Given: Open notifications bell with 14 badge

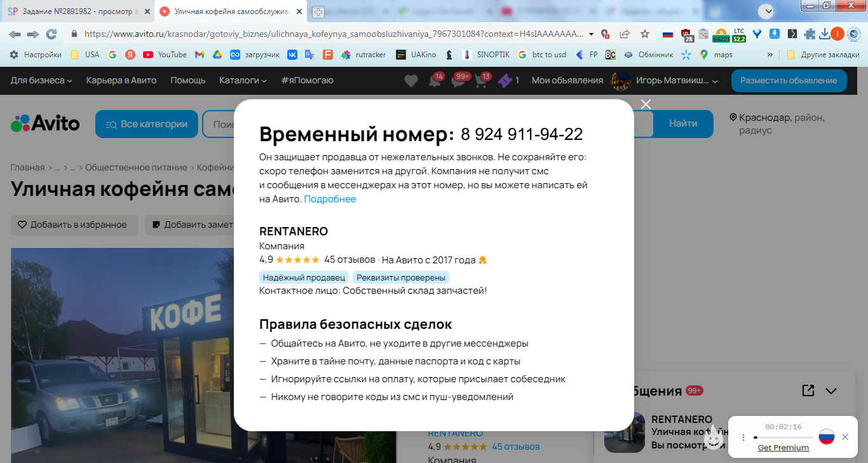Looking at the screenshot, I should (435, 81).
